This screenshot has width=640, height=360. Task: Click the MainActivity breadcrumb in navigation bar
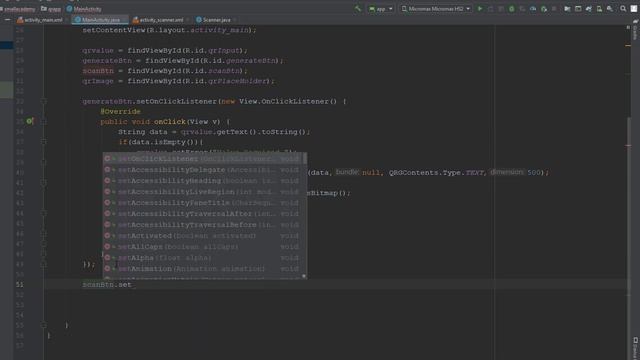(84, 9)
